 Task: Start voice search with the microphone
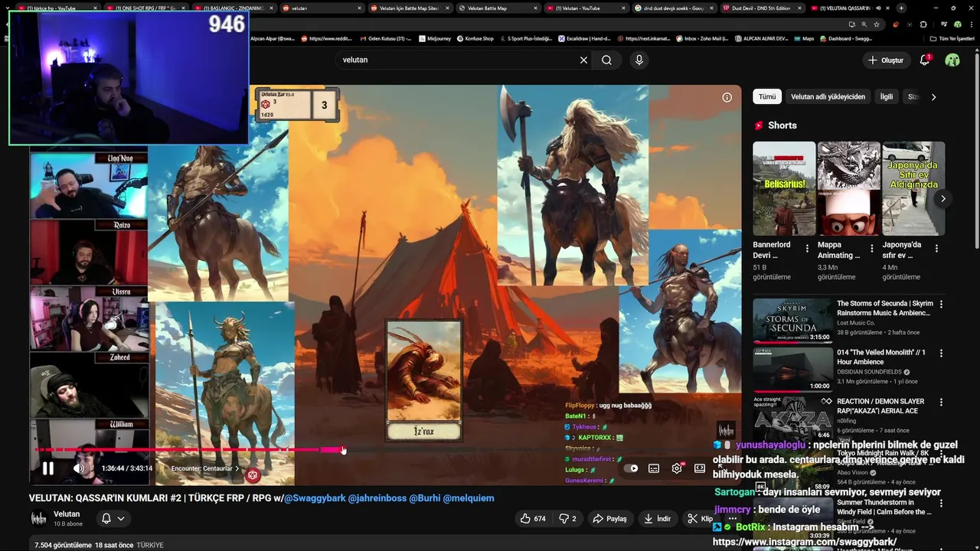pos(639,60)
